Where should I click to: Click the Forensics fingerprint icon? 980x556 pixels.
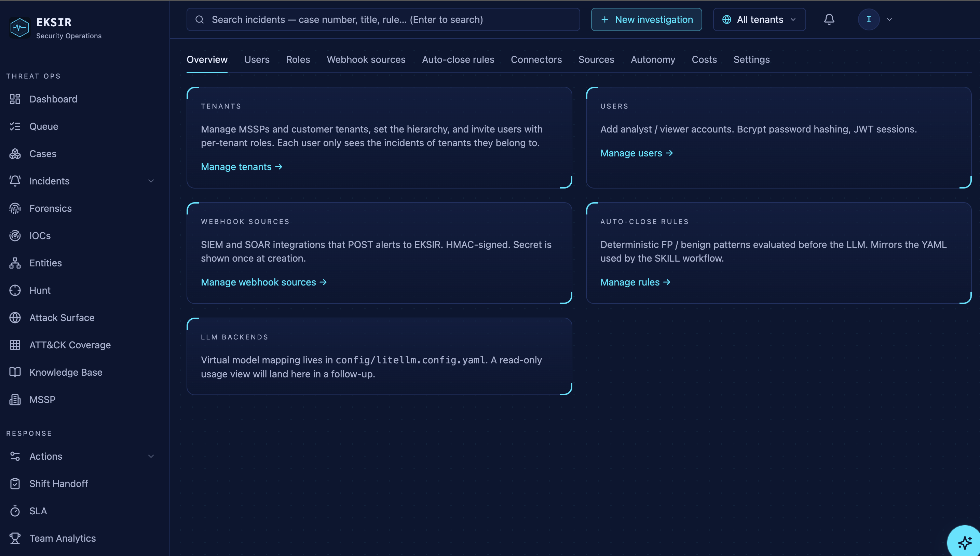tap(15, 208)
